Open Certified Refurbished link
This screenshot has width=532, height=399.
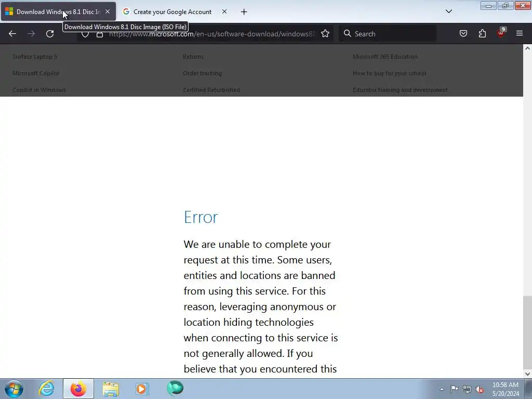[211, 90]
